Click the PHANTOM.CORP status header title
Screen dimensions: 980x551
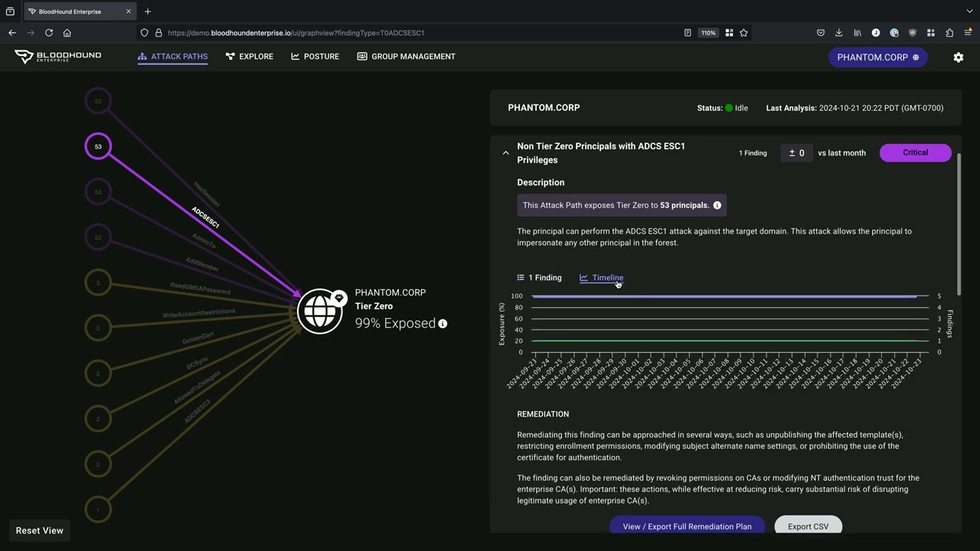coord(544,108)
